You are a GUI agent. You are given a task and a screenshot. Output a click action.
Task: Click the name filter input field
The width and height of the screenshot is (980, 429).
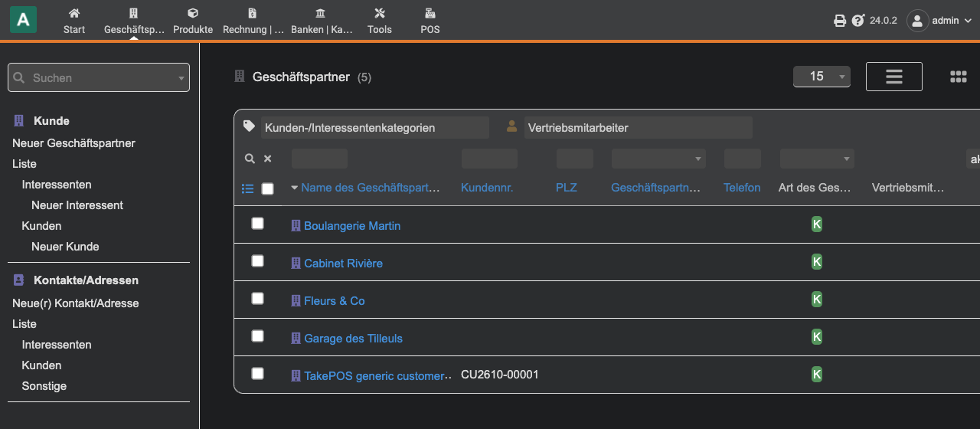tap(319, 159)
